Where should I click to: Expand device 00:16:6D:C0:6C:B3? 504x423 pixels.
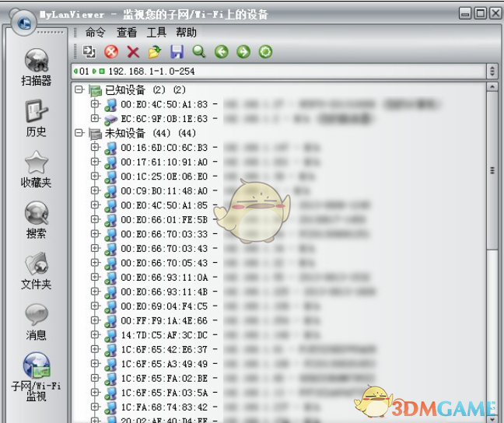(x=95, y=147)
